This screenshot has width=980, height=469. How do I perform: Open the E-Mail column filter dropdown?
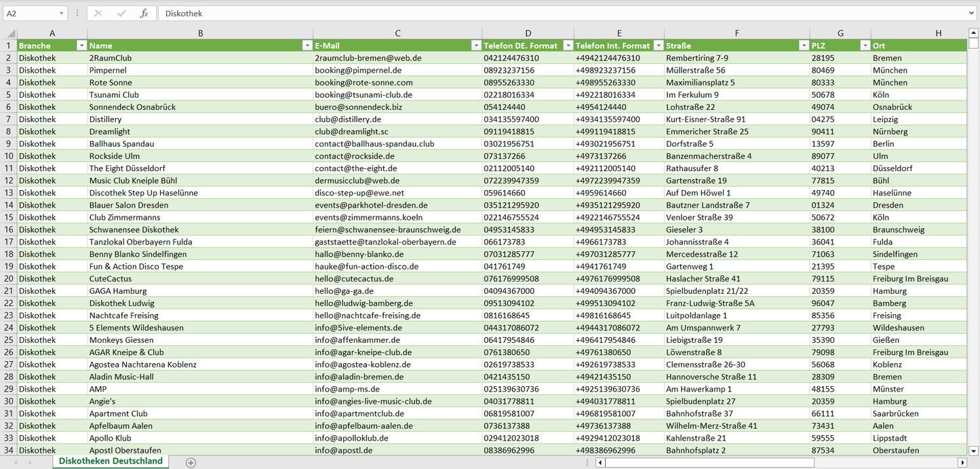click(x=475, y=45)
